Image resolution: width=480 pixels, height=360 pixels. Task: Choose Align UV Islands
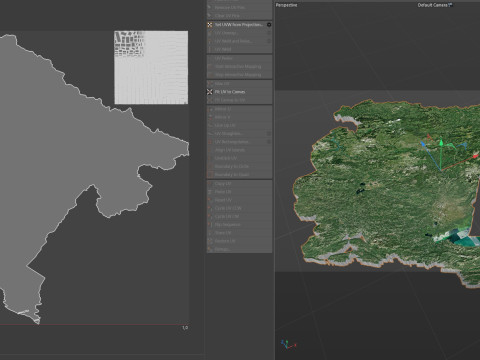pos(239,150)
